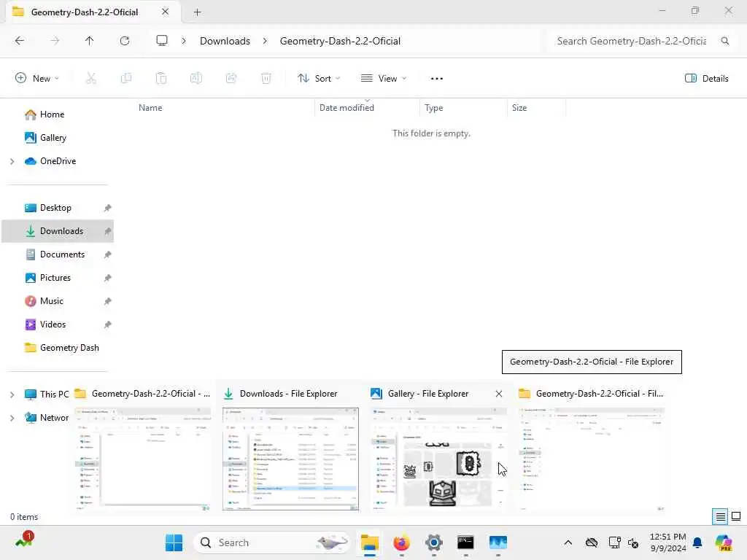Click the This PC monitor icon in address bar

pos(162,41)
